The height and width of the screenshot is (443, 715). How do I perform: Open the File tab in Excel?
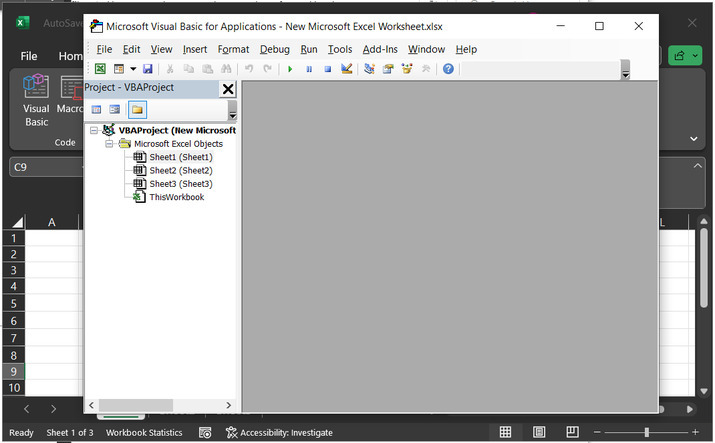coord(29,56)
